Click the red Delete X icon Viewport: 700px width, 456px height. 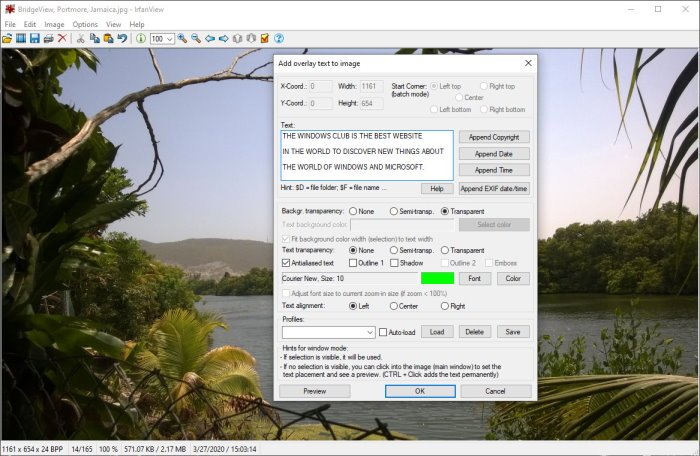tap(62, 38)
